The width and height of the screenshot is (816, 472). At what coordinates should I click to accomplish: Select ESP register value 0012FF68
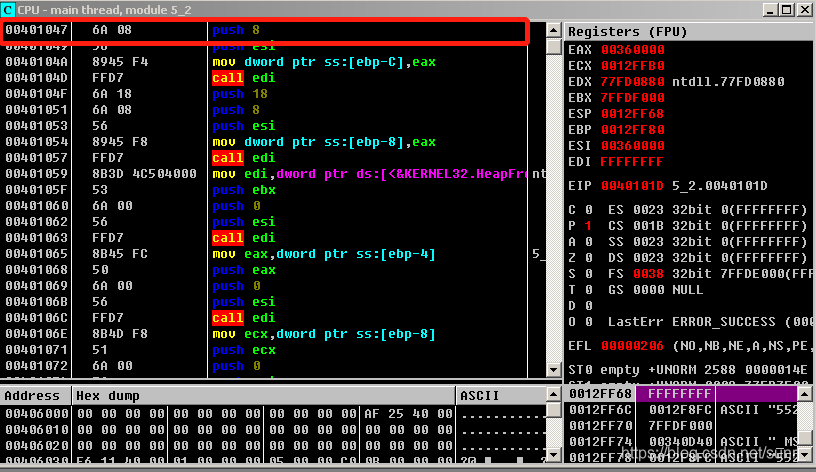pyautogui.click(x=632, y=114)
